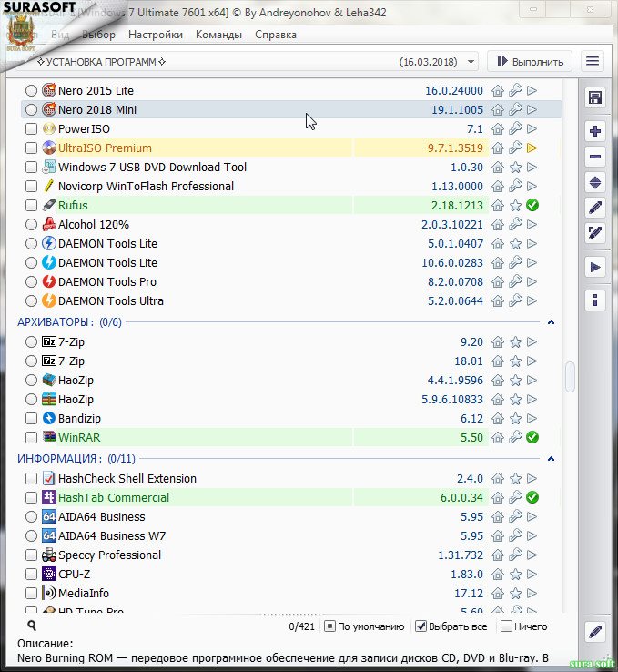Click the plus add-item sidebar icon
The height and width of the screenshot is (672, 618).
point(595,131)
